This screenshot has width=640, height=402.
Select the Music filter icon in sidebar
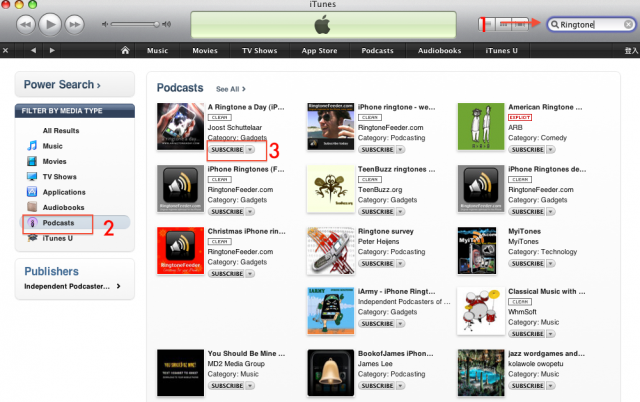(x=32, y=146)
